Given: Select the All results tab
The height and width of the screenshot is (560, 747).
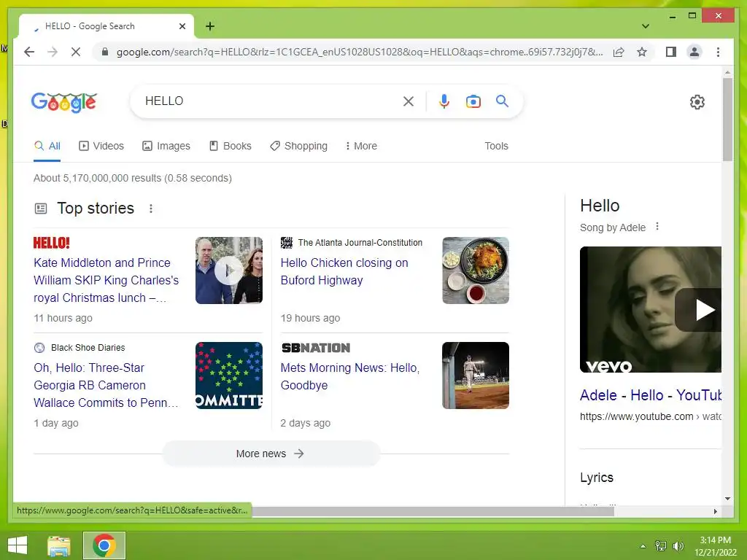Looking at the screenshot, I should 47,146.
